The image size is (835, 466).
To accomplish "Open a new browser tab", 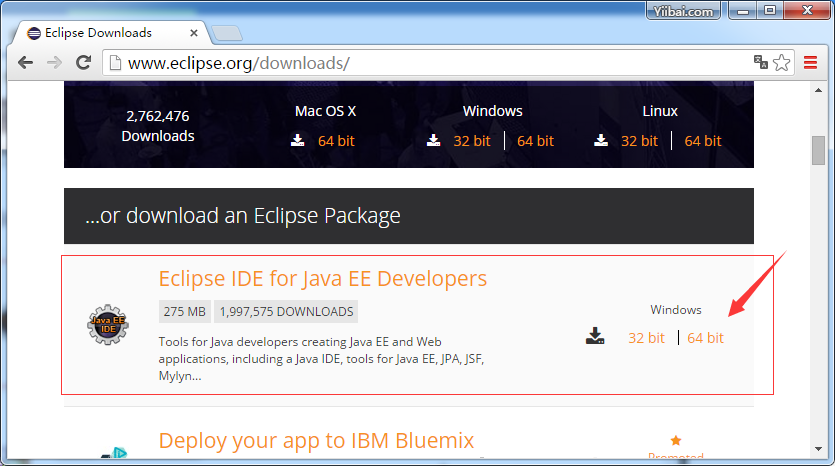I will [x=227, y=34].
